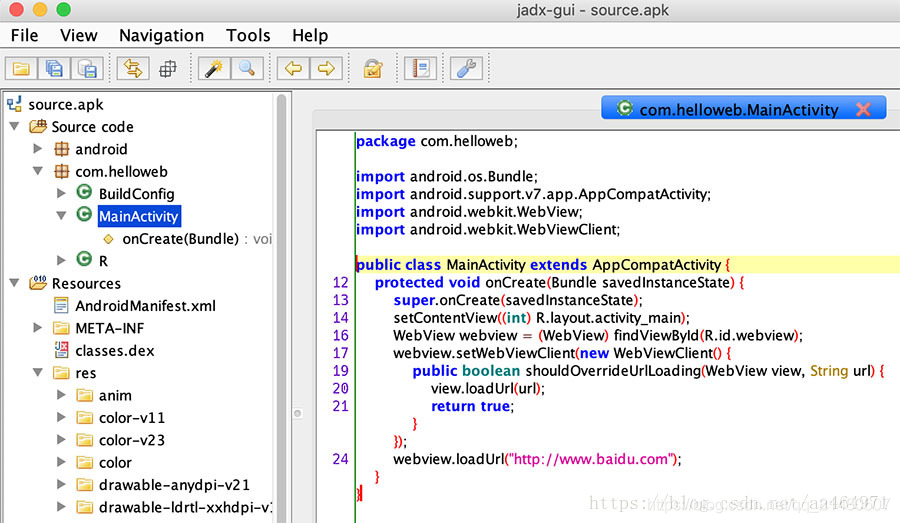Click tree panel vertical scrollbar

pos(281,306)
